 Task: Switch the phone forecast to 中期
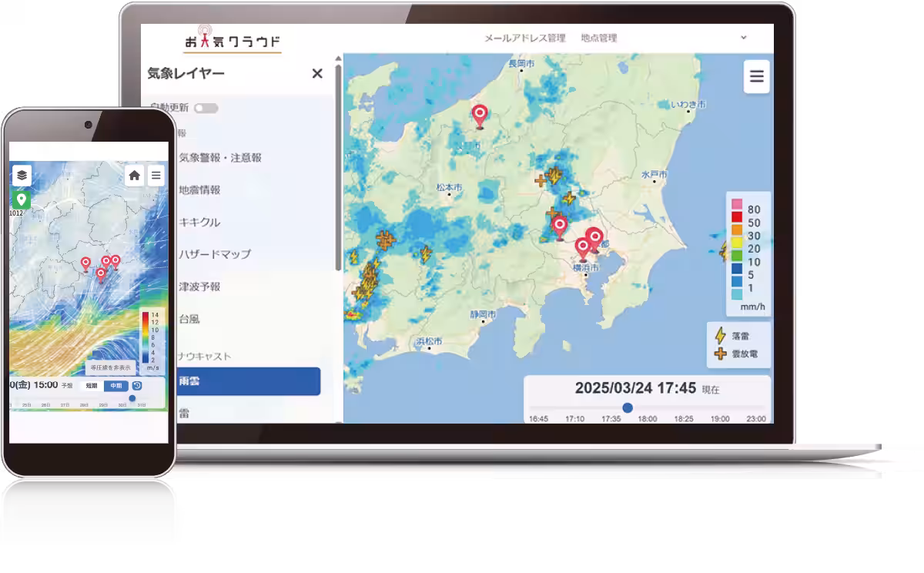point(116,386)
